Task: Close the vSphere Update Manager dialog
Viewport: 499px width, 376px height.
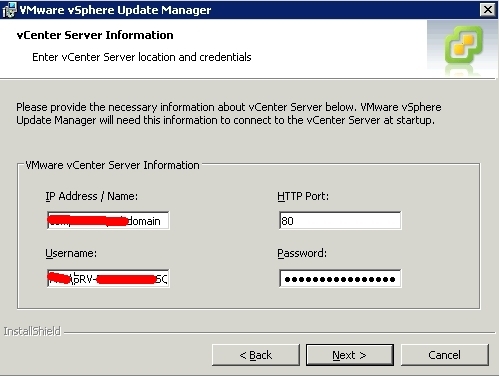Action: [488, 10]
